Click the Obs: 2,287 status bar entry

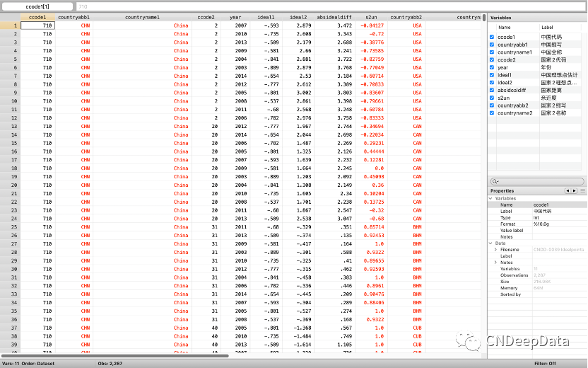[x=110, y=364]
